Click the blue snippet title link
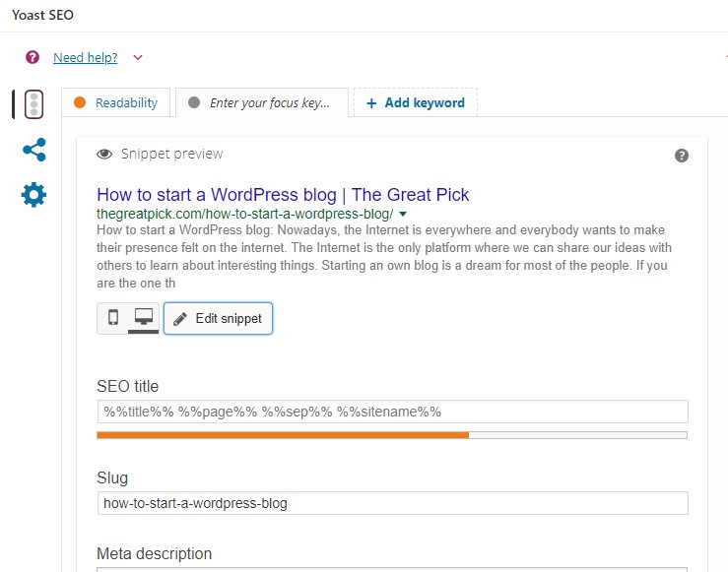Viewport: 728px width, 572px height. pos(283,195)
